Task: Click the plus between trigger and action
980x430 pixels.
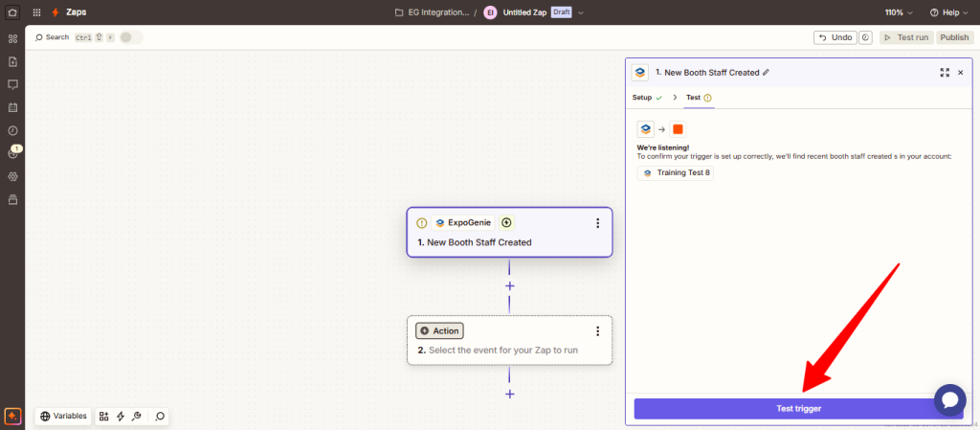Action: (x=509, y=285)
